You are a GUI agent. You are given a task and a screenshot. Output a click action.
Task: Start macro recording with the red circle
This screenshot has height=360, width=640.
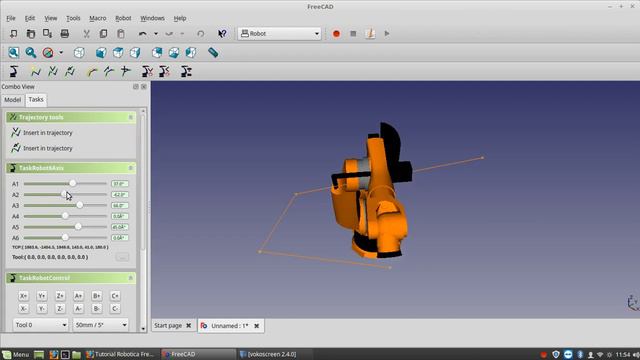point(336,33)
